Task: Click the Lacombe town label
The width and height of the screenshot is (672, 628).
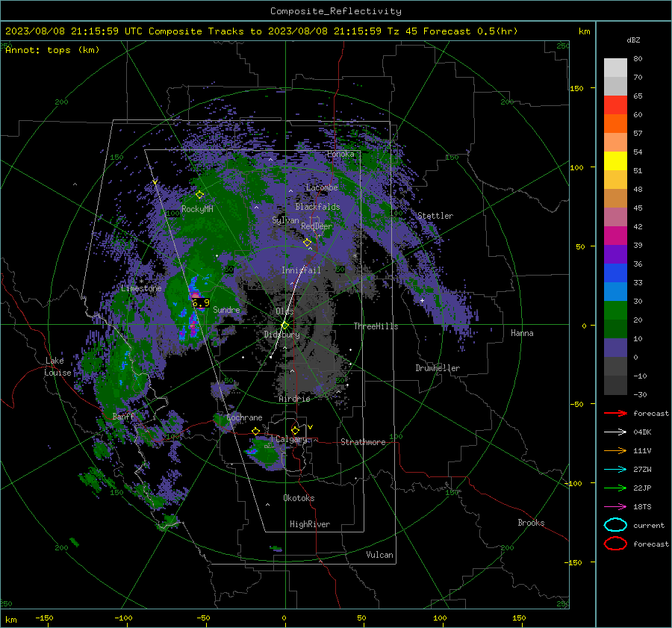Action: [x=322, y=187]
